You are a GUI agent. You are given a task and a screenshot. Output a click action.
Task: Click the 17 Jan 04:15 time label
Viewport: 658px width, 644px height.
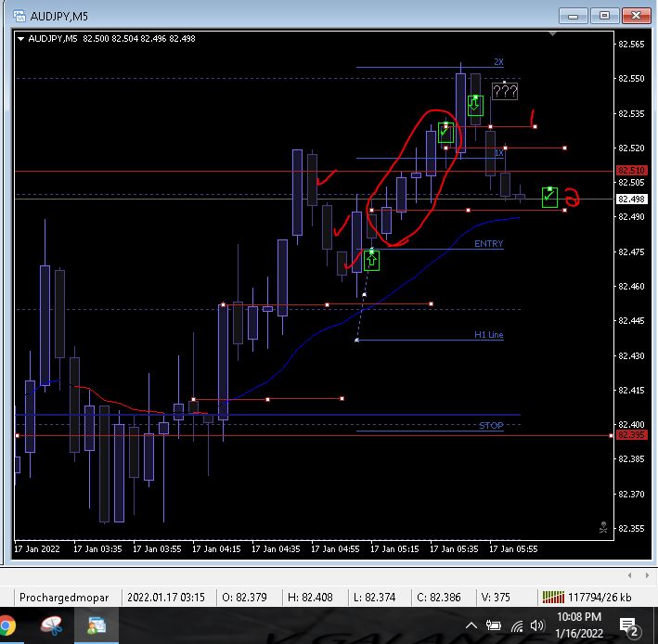click(x=216, y=549)
